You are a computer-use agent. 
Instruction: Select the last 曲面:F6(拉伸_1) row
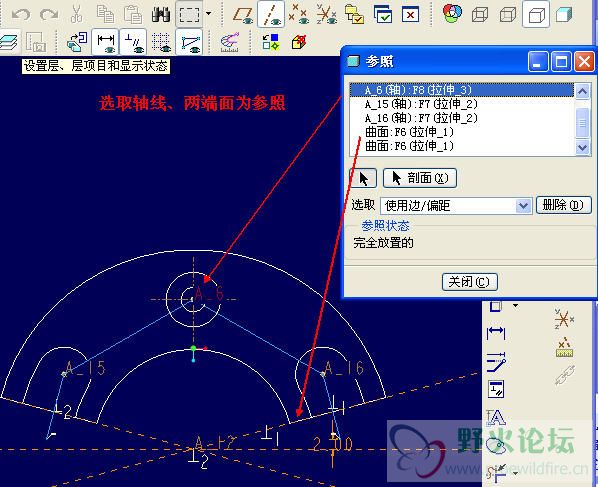(x=461, y=146)
